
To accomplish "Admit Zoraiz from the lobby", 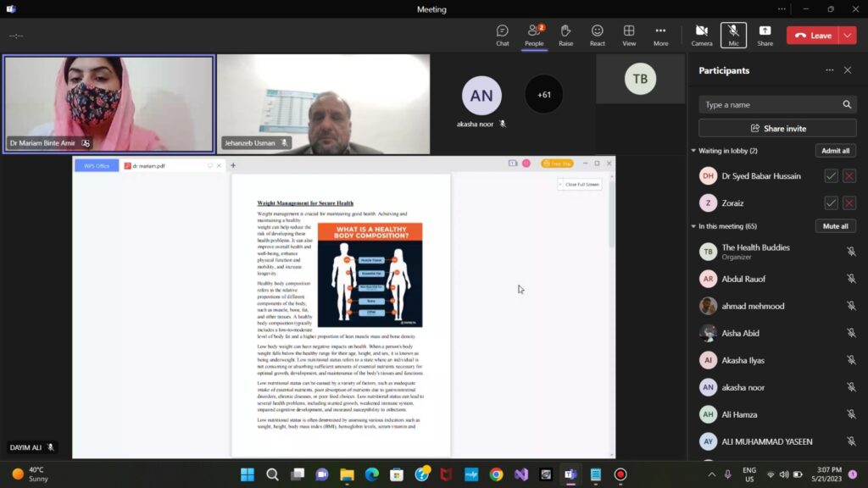I will [x=831, y=203].
